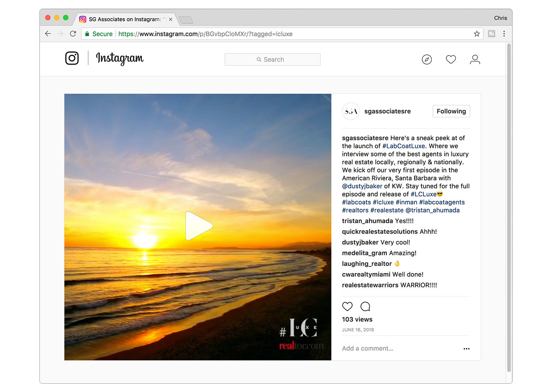Open tristan_ahumada commenter profile
The height and width of the screenshot is (392, 552).
point(367,221)
